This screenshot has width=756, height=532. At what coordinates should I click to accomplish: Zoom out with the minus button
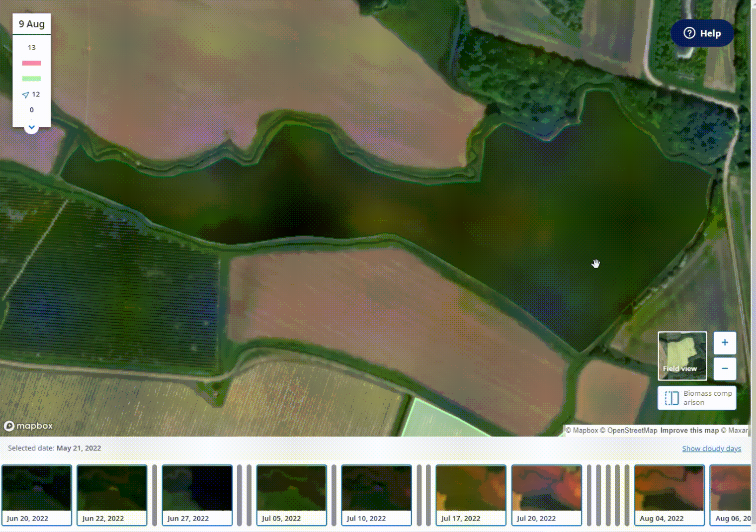pyautogui.click(x=725, y=368)
